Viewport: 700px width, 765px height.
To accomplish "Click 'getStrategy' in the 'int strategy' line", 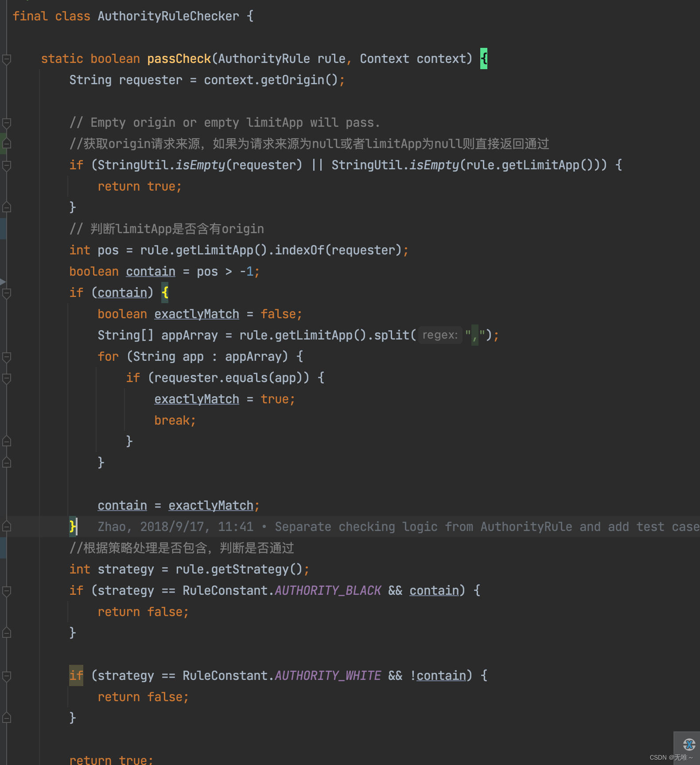I will click(250, 569).
